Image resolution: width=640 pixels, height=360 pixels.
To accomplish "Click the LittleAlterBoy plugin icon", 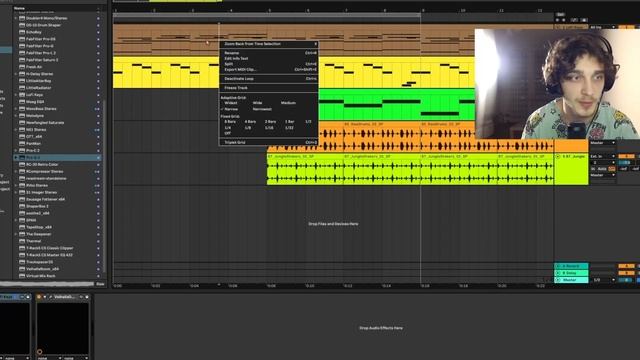I will tap(22, 81).
